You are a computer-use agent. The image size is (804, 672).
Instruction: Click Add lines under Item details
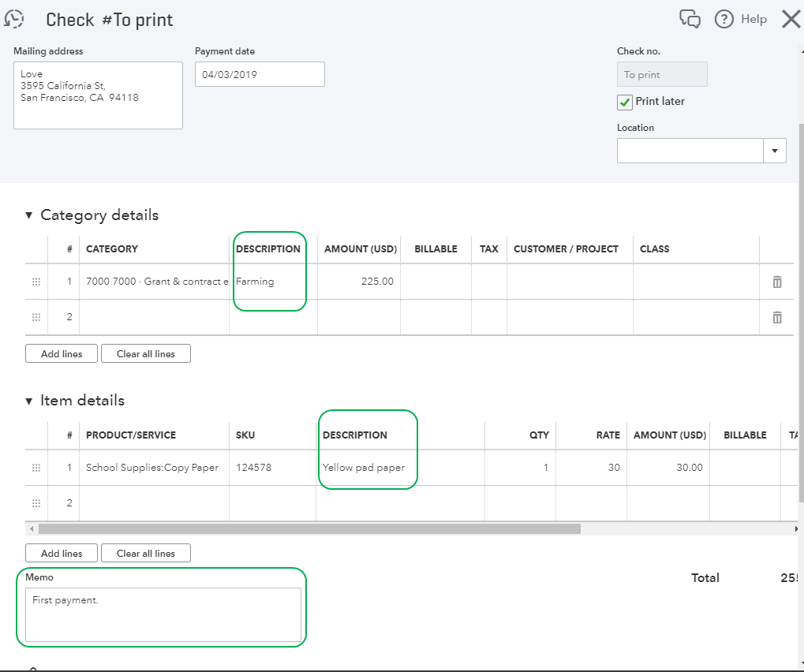tap(61, 553)
